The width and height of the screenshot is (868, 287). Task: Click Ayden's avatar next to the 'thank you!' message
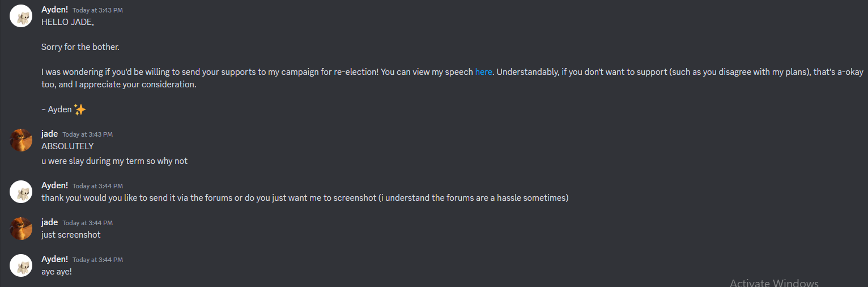point(21,192)
